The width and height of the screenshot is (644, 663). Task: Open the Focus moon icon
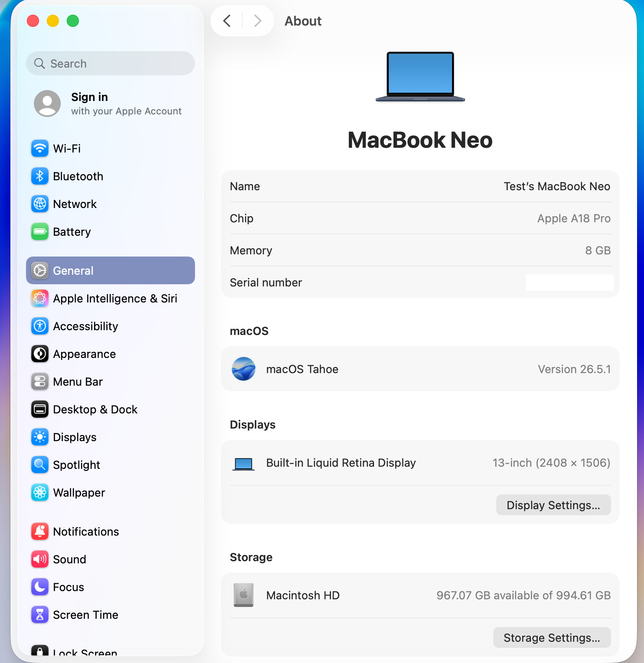point(40,587)
